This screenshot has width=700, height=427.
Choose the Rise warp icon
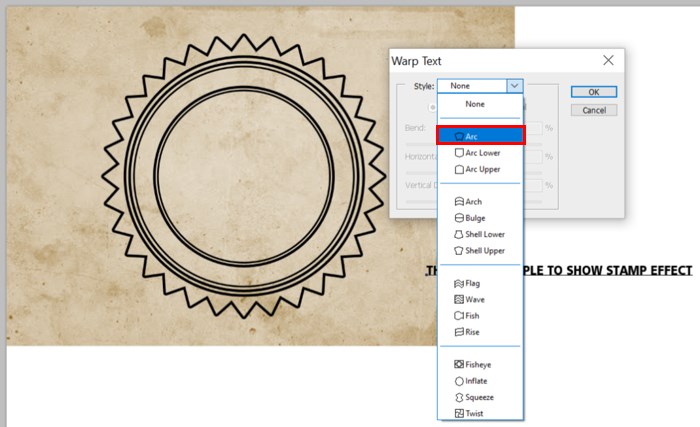click(459, 332)
